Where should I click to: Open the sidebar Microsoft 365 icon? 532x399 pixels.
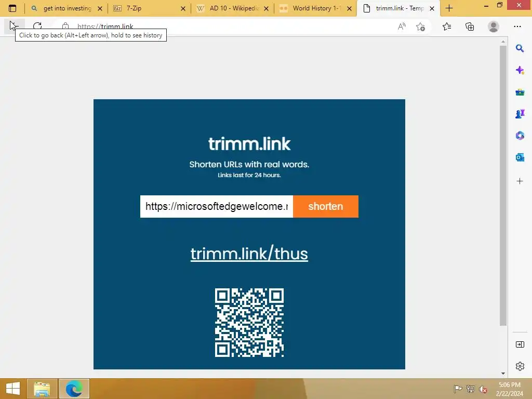tap(520, 136)
